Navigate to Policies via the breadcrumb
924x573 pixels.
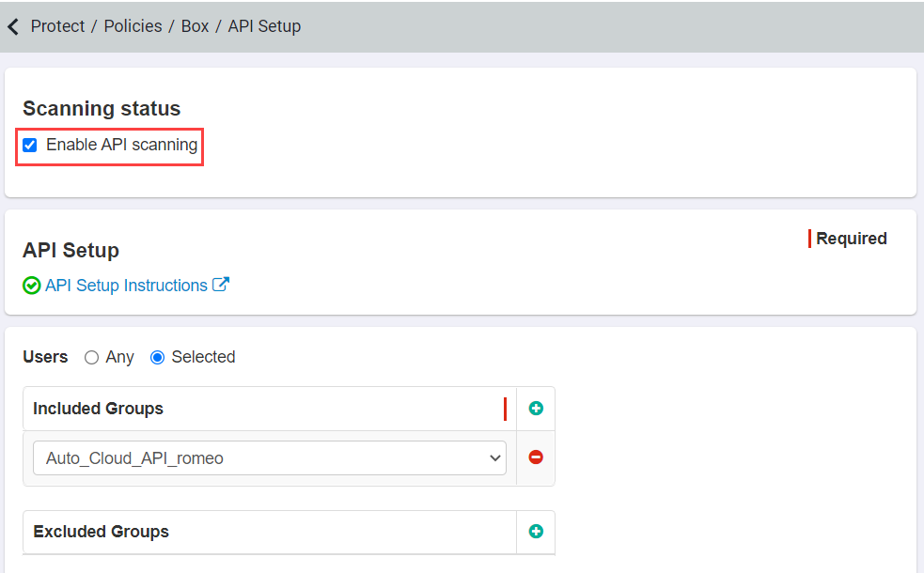133,26
